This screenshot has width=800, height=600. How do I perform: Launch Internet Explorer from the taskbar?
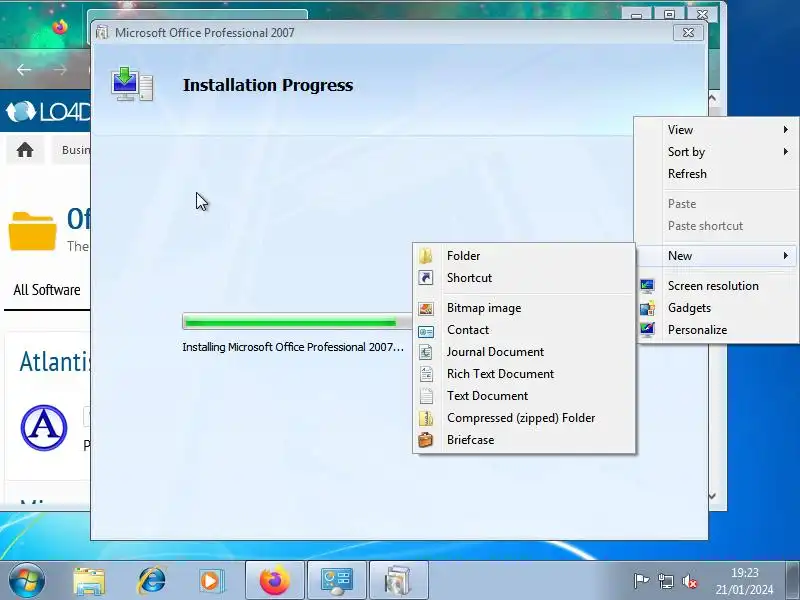pyautogui.click(x=151, y=581)
